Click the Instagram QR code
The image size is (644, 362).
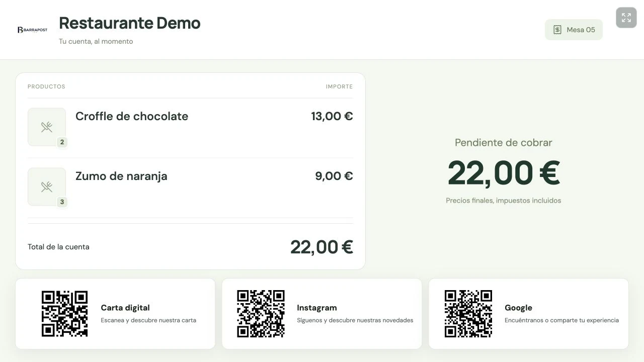pos(261,314)
